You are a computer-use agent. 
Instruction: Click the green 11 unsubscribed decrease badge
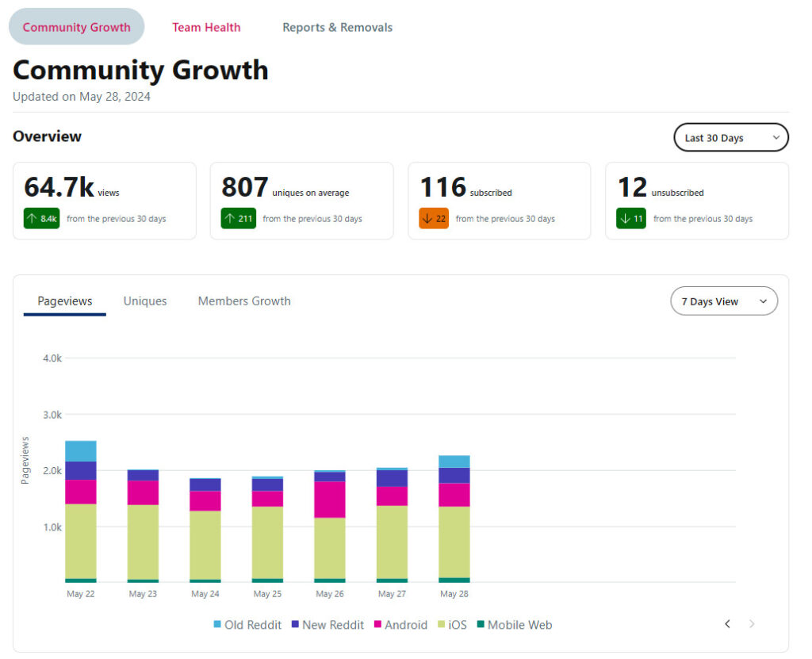tap(630, 219)
